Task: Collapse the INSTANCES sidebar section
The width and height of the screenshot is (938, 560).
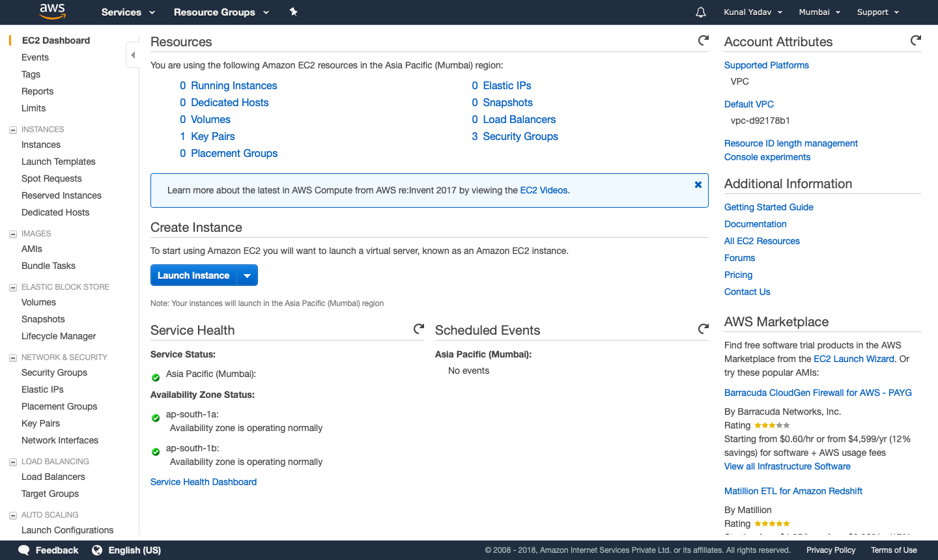Action: (x=13, y=130)
